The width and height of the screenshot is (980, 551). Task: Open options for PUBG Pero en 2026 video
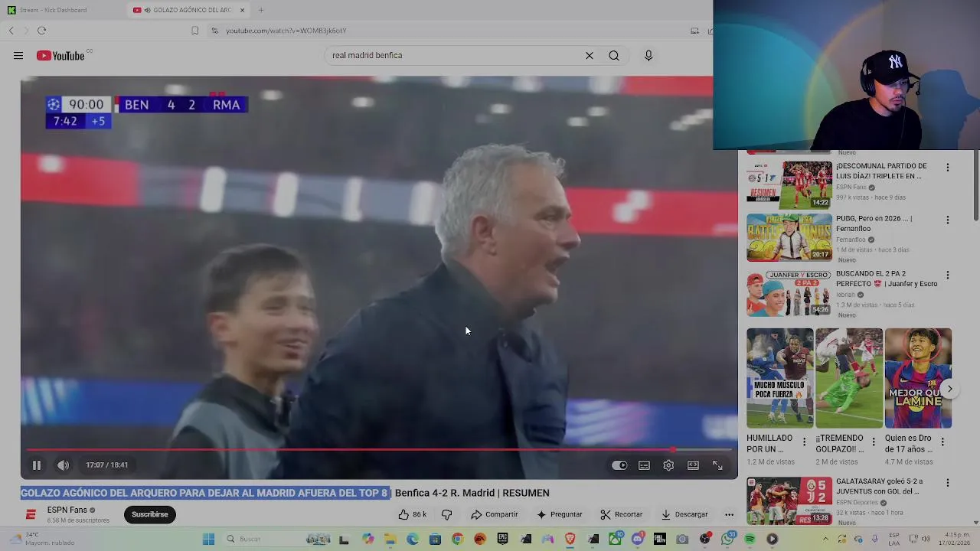click(947, 220)
